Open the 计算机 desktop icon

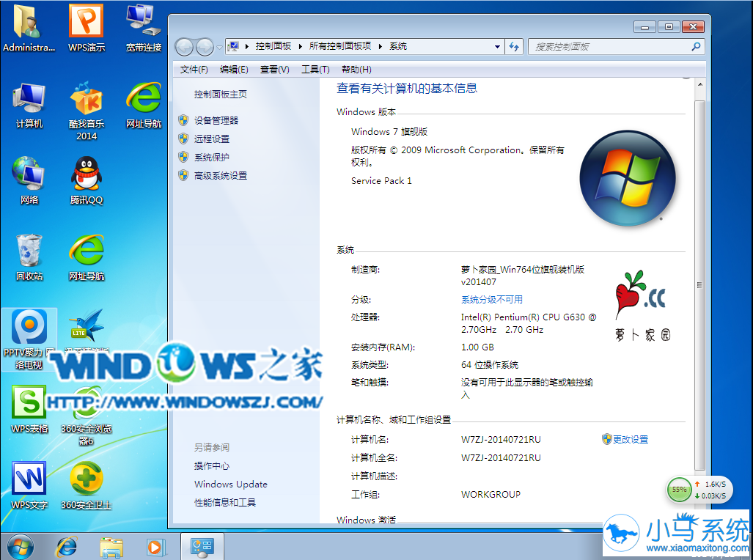(x=29, y=105)
